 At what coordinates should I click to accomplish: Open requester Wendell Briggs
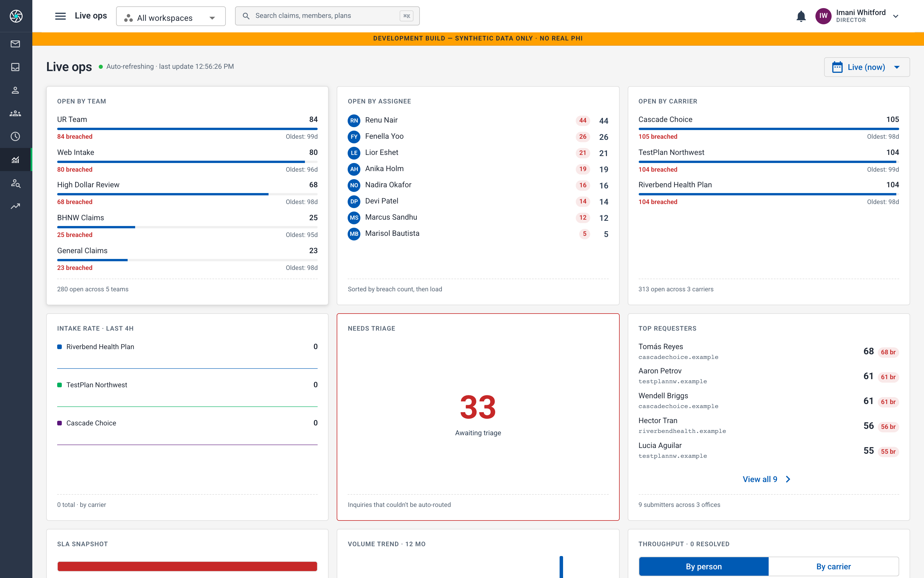(769, 401)
